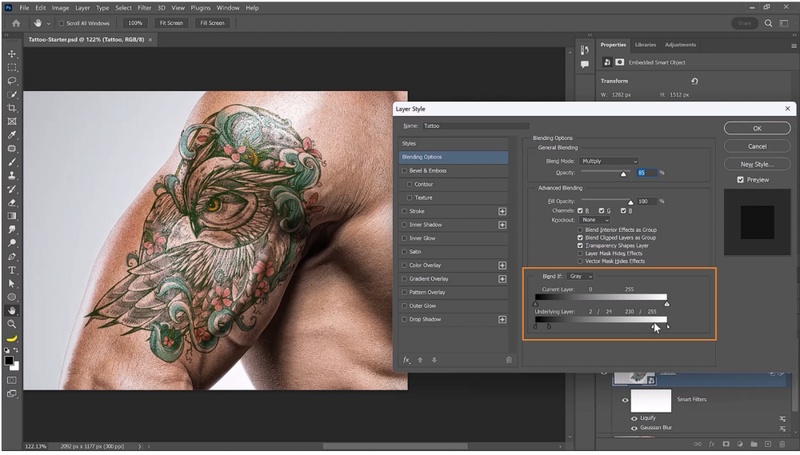Select the Eyedropper tool
The height and width of the screenshot is (455, 800).
coord(12,135)
